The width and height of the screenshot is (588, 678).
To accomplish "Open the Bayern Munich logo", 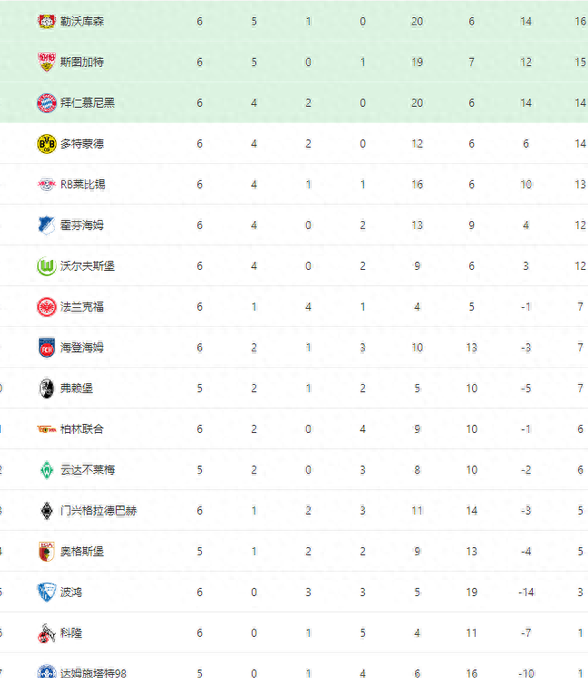I will (46, 103).
